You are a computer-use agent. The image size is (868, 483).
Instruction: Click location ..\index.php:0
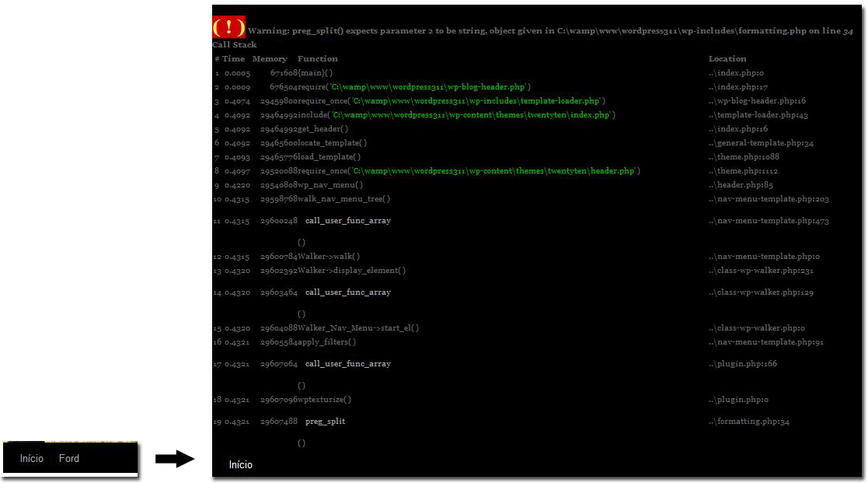(736, 72)
